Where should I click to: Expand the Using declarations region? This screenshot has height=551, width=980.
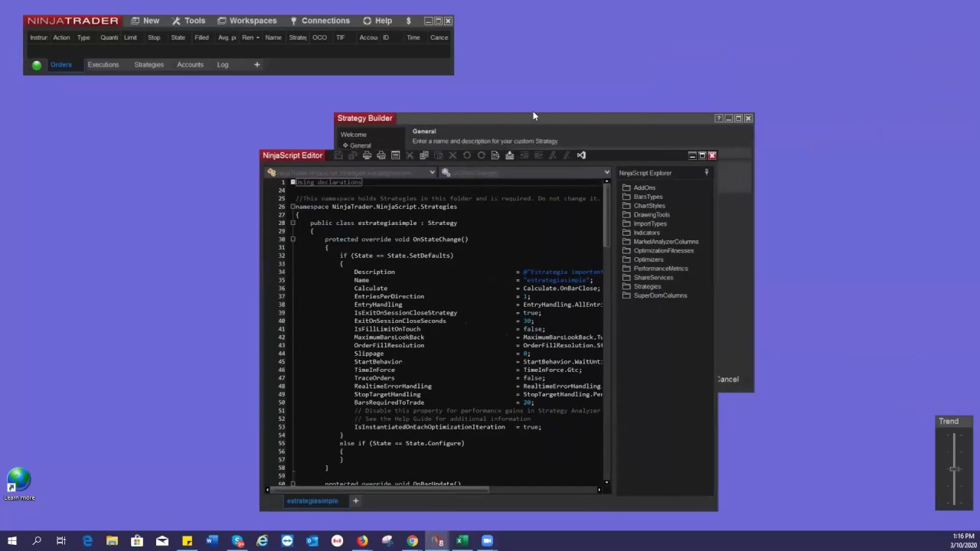292,182
